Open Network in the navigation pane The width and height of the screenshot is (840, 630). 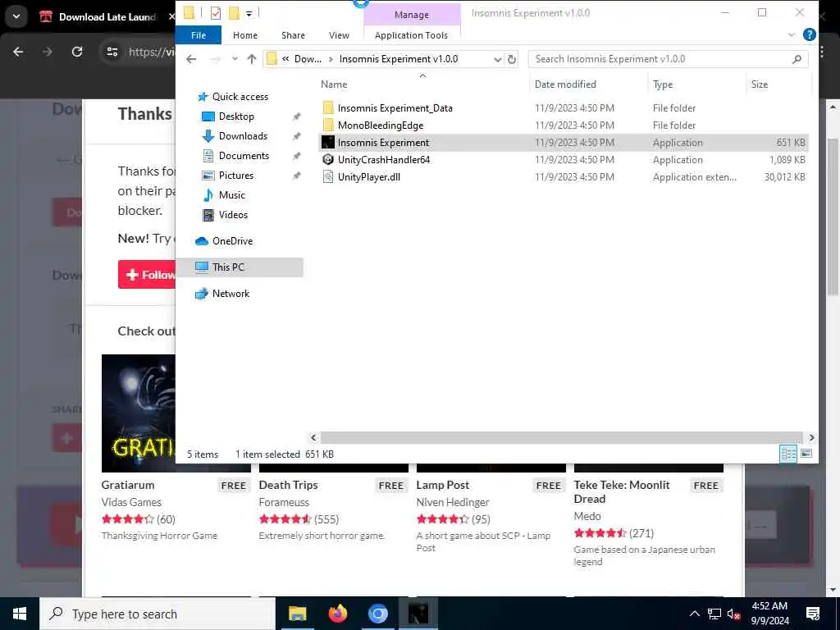(231, 294)
